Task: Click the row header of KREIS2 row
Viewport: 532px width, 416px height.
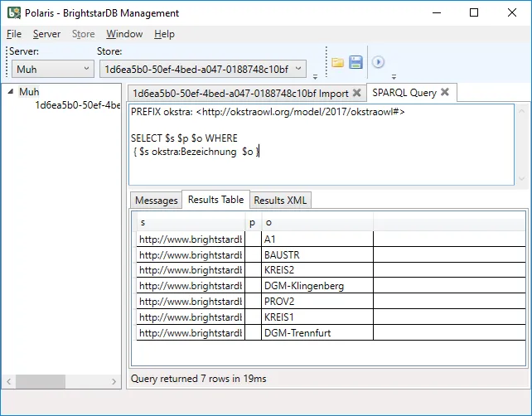Action: click(134, 270)
